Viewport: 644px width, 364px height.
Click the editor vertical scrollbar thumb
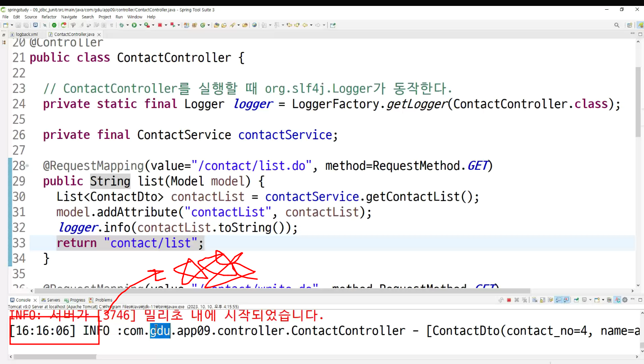click(x=638, y=102)
